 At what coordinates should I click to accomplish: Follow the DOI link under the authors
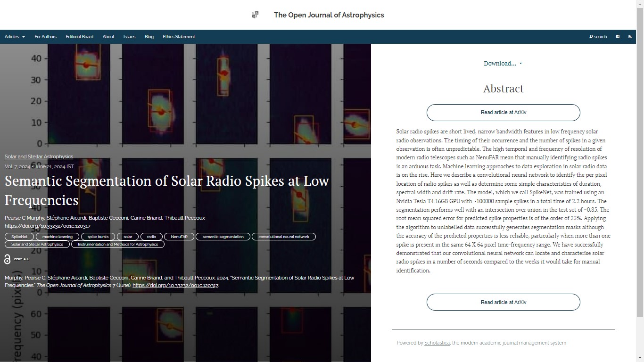[x=47, y=226]
